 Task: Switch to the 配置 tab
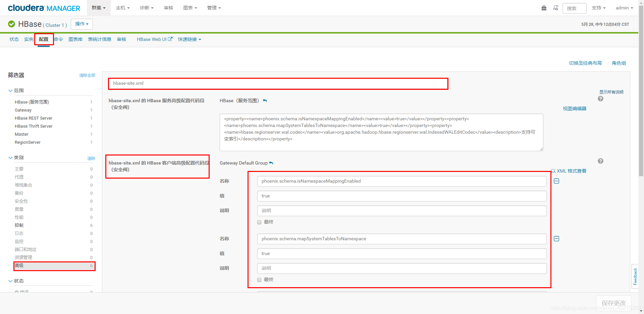(44, 39)
